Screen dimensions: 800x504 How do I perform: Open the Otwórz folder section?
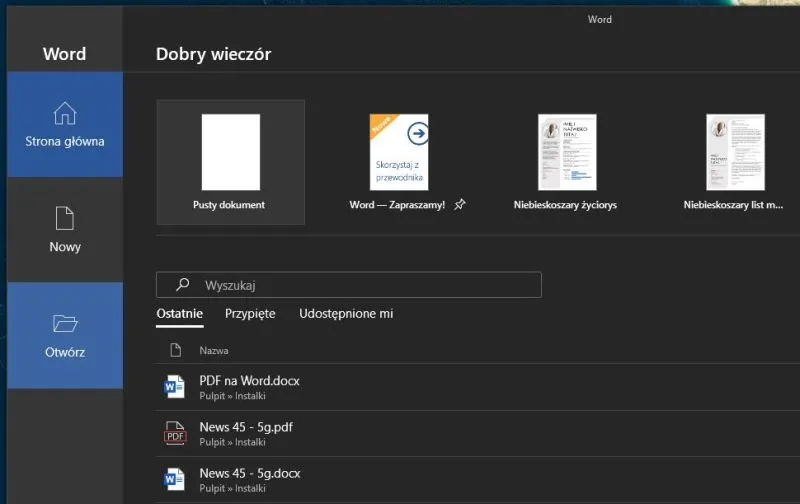[x=65, y=335]
